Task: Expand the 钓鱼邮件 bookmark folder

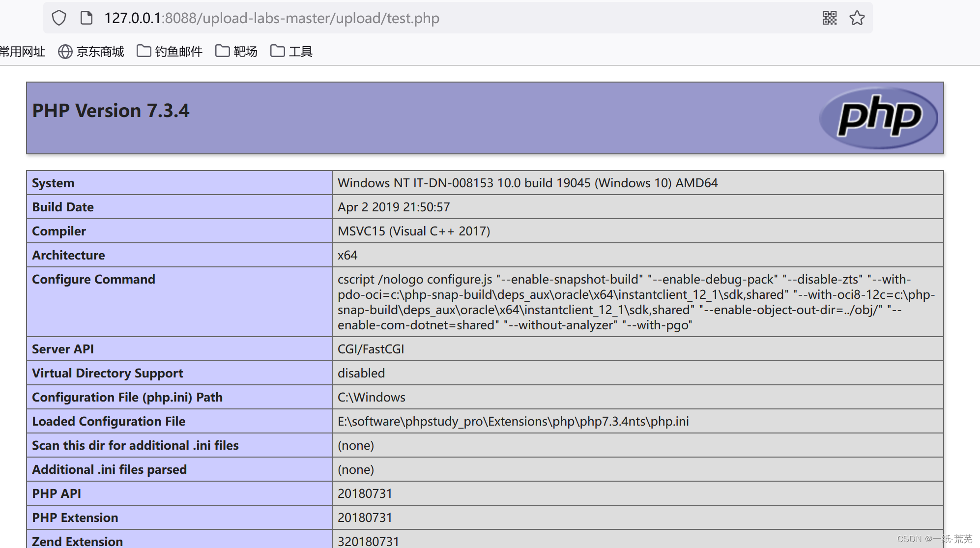Action: point(179,52)
